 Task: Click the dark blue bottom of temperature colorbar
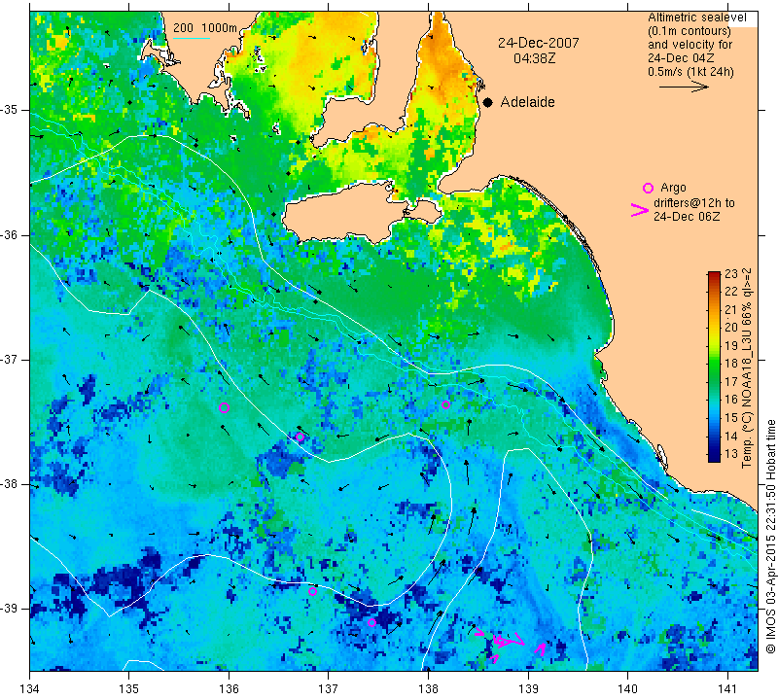coord(714,456)
